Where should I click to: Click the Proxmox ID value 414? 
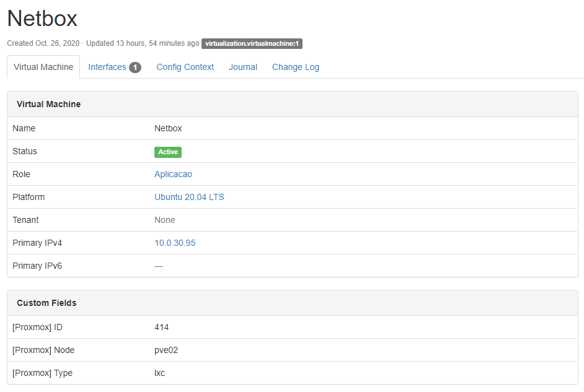pos(161,328)
